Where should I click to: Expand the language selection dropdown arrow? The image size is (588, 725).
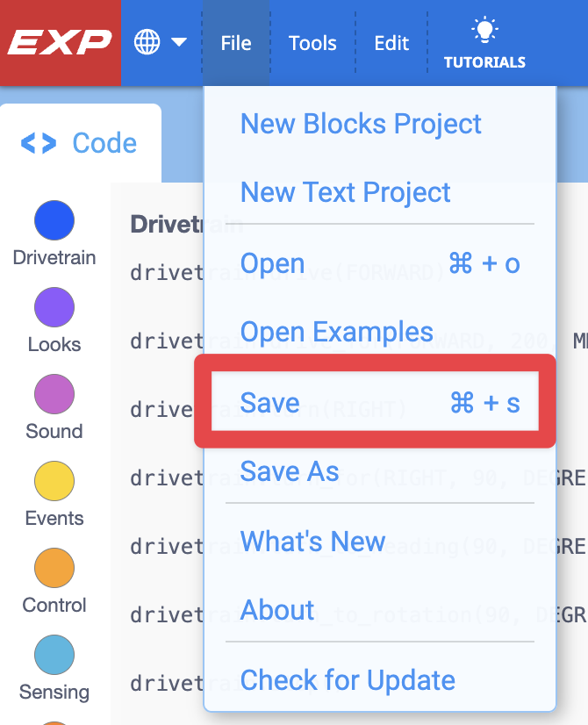pyautogui.click(x=180, y=41)
